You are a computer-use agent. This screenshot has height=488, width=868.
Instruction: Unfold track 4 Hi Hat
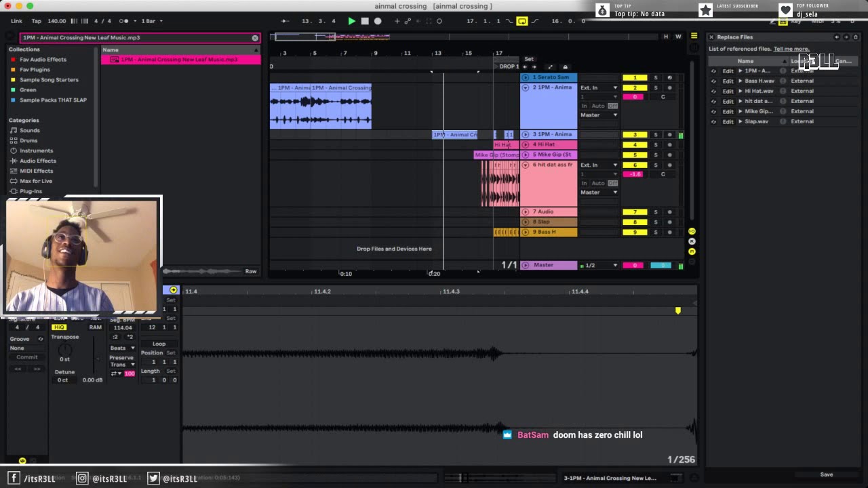pos(525,144)
